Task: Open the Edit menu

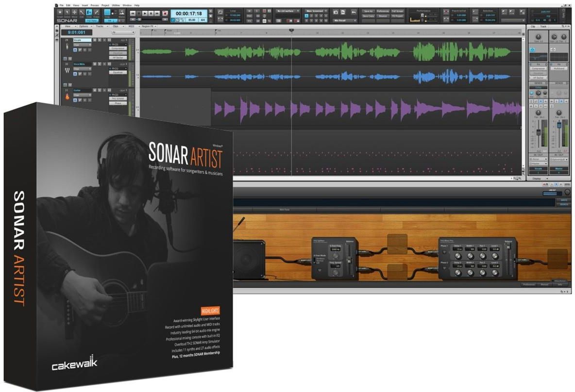Action: [x=68, y=5]
